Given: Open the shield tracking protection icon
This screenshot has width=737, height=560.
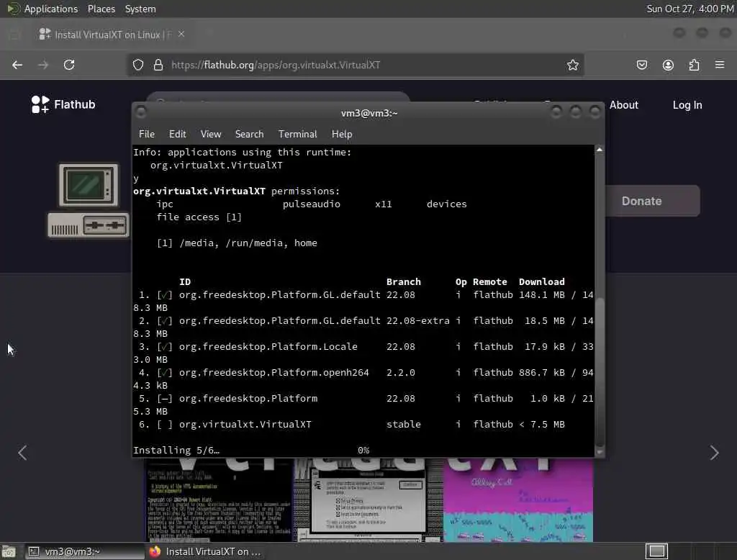Looking at the screenshot, I should (x=138, y=65).
